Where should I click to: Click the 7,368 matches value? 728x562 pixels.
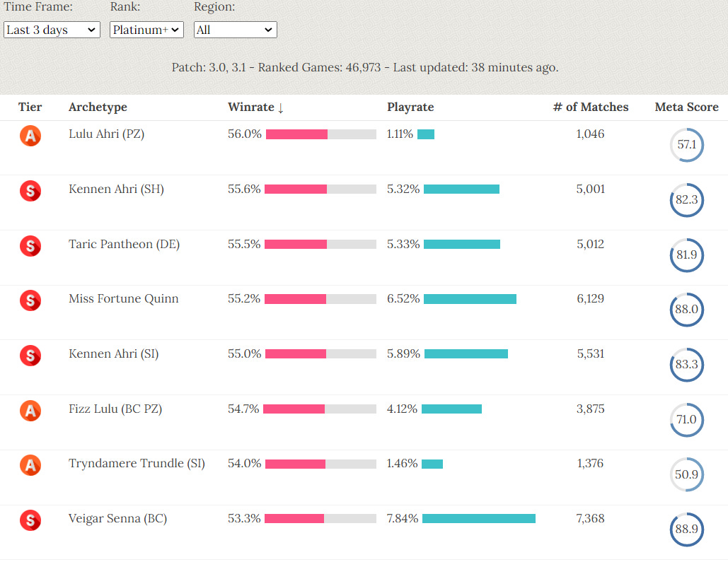pyautogui.click(x=591, y=518)
